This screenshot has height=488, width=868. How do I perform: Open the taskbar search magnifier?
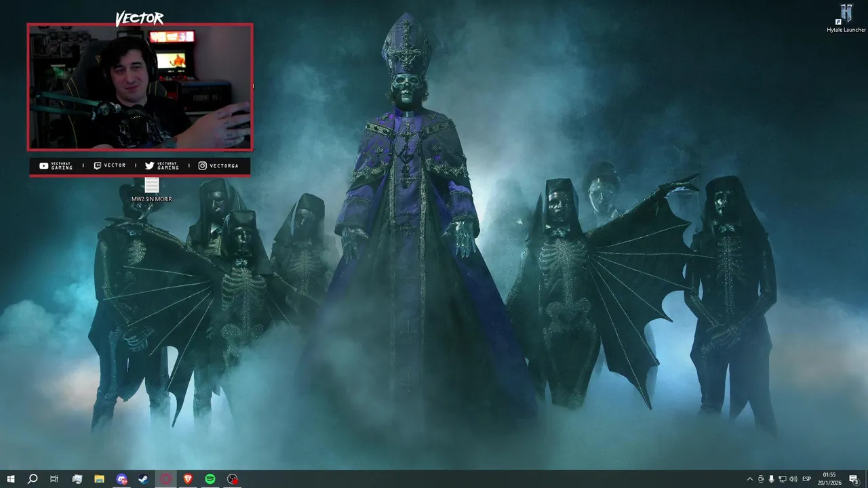point(33,479)
